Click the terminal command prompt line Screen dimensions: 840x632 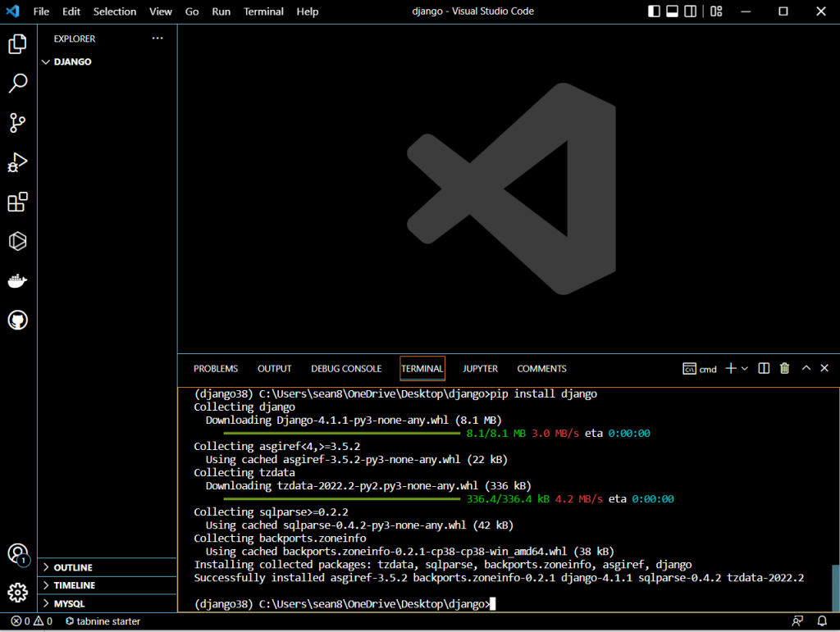pyautogui.click(x=345, y=604)
